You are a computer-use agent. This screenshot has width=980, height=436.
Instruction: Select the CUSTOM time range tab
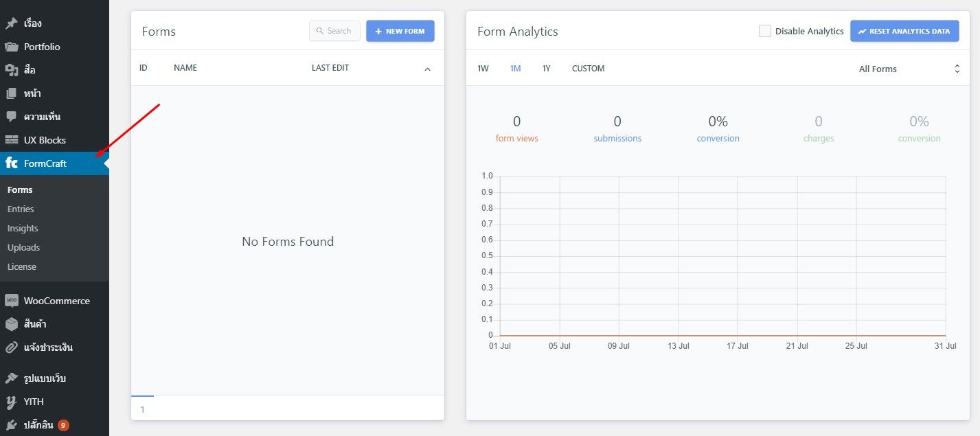[x=588, y=69]
